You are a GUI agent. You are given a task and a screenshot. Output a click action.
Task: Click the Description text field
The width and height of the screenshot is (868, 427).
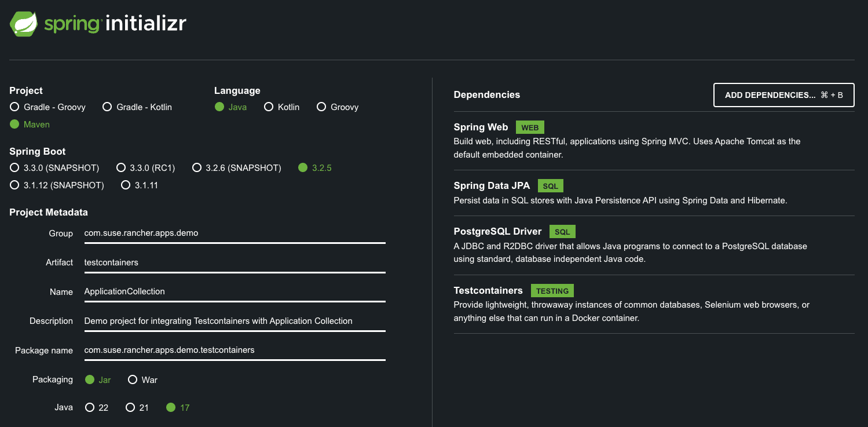tap(235, 321)
